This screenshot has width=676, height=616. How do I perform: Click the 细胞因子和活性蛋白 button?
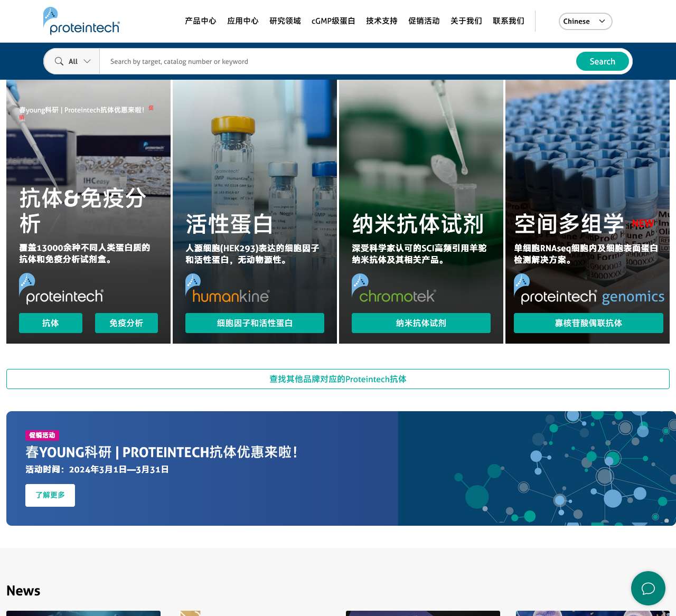point(255,323)
